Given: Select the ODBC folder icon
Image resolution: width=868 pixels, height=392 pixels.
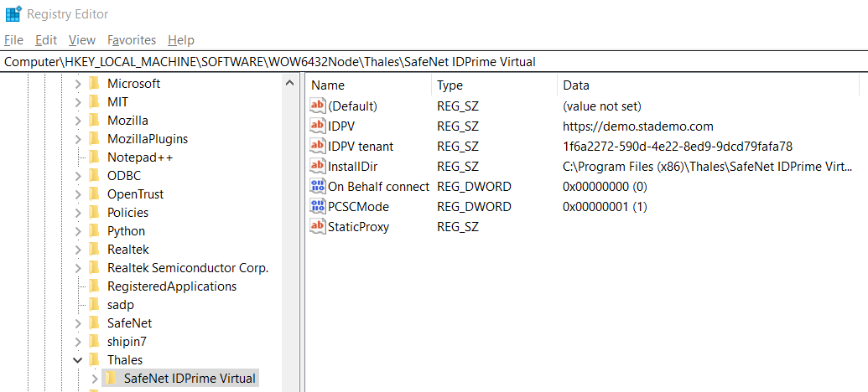Looking at the screenshot, I should [94, 176].
